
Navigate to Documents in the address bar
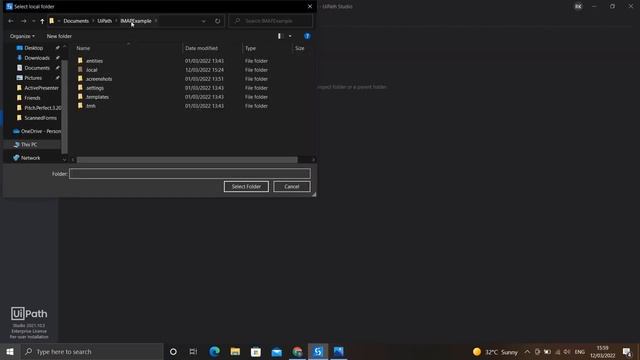(x=76, y=21)
